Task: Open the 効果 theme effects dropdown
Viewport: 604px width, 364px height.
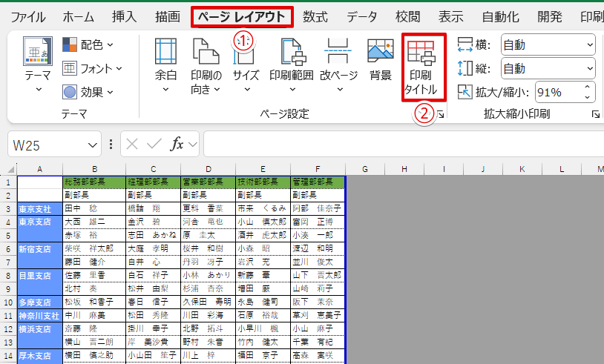Action: [x=88, y=93]
